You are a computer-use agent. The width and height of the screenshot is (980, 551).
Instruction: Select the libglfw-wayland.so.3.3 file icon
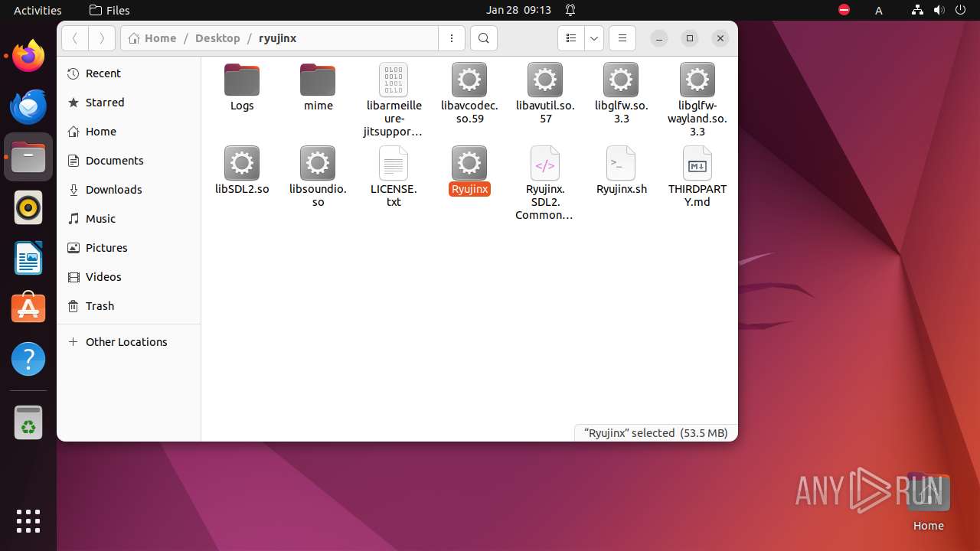click(697, 80)
